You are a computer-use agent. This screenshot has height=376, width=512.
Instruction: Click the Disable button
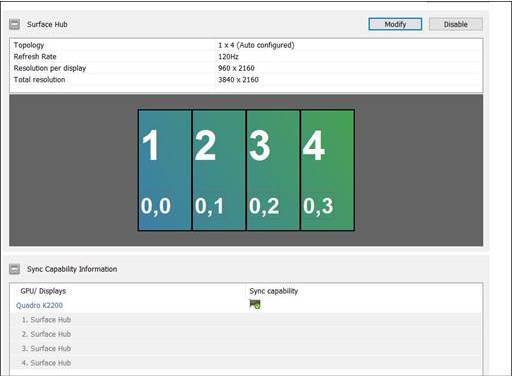tap(456, 24)
